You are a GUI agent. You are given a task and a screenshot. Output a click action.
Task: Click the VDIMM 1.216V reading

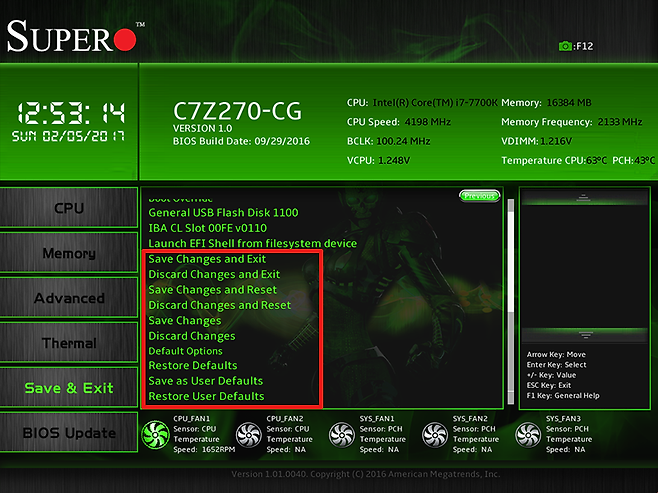point(556,141)
